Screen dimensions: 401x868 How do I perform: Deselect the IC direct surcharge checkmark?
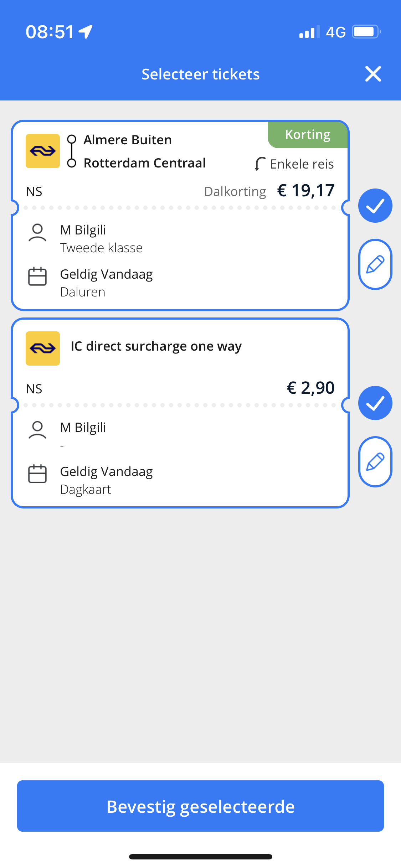tap(375, 403)
